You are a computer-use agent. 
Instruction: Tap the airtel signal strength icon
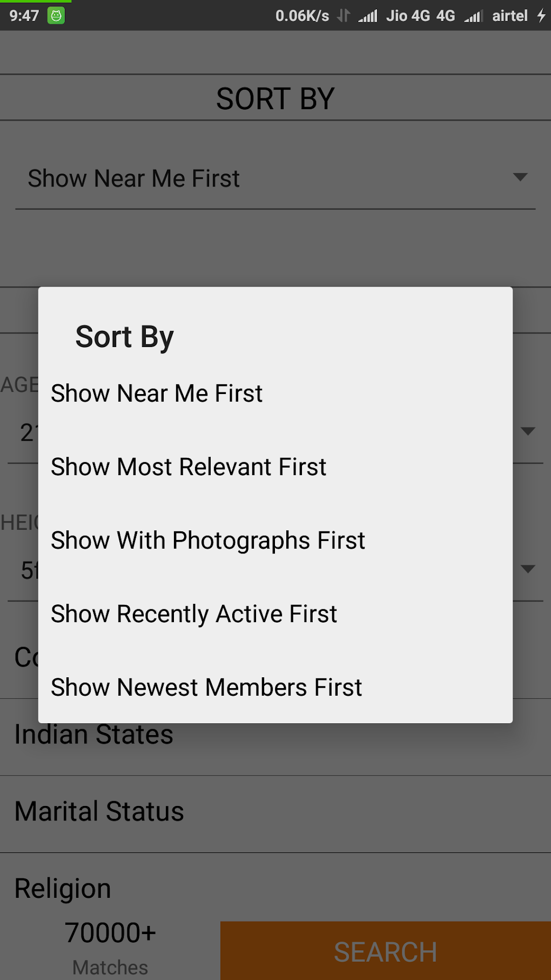(x=473, y=16)
